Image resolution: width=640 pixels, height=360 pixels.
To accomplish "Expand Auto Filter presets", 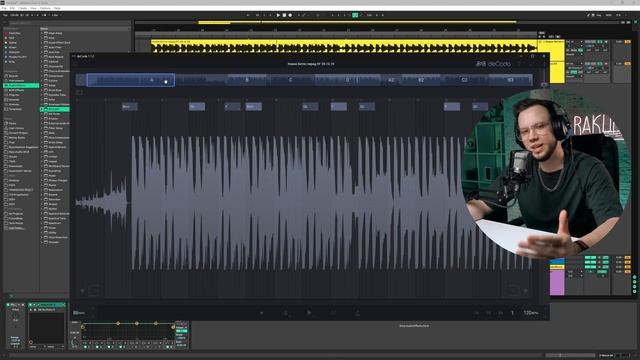I will (x=42, y=47).
